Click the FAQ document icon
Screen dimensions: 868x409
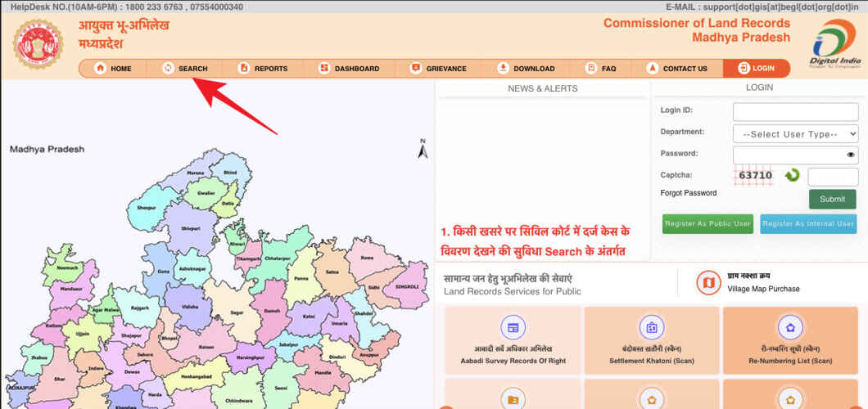point(591,69)
